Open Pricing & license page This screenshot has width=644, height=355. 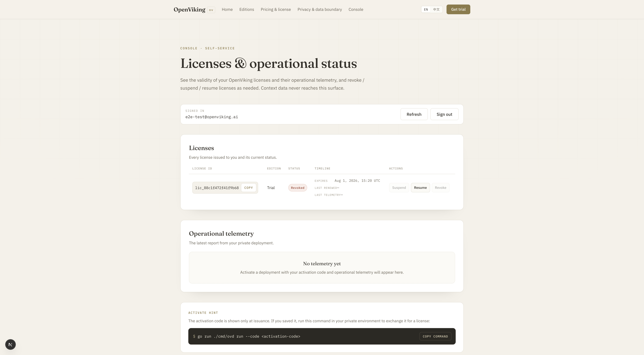coord(275,10)
